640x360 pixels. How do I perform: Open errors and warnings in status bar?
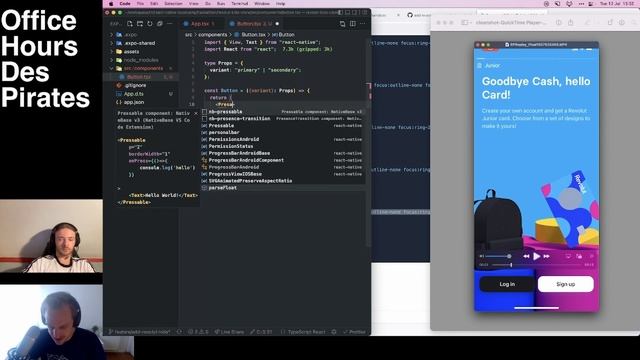point(198,332)
